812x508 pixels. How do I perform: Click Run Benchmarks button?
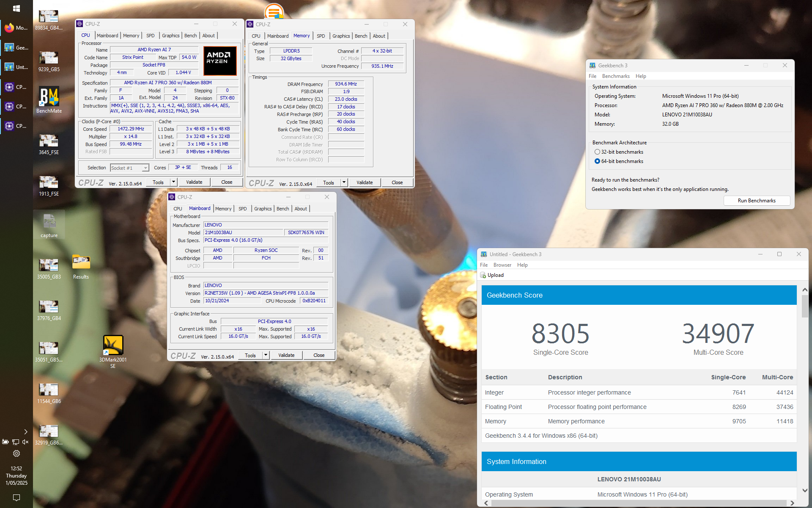[x=757, y=201]
